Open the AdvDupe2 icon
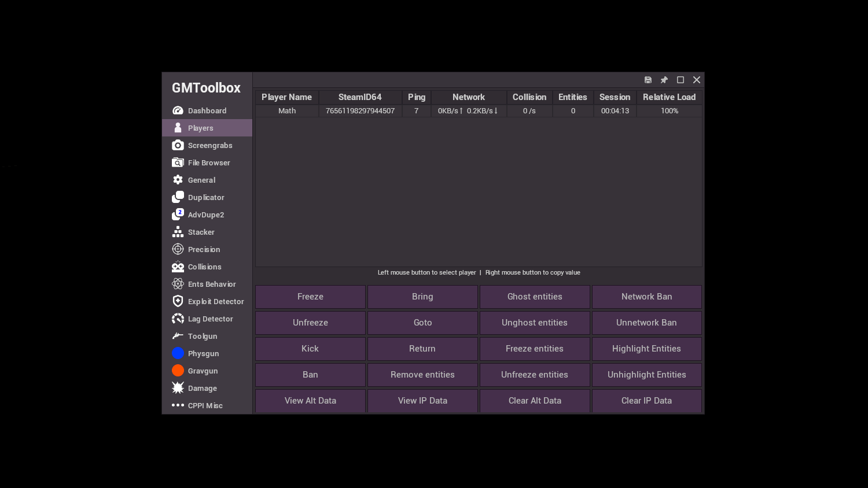 (178, 215)
